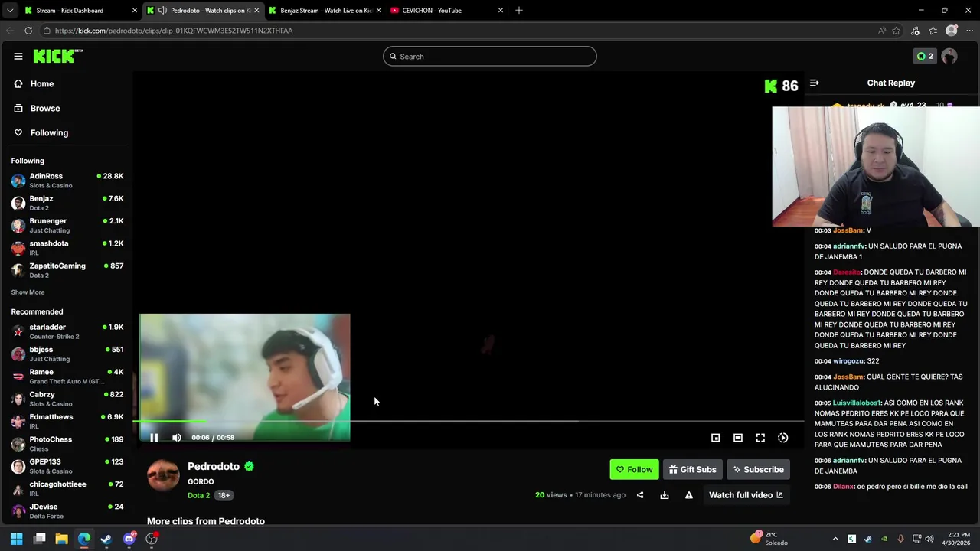The height and width of the screenshot is (551, 980).
Task: Open ZapatitoGaming followed channel
Action: [67, 270]
